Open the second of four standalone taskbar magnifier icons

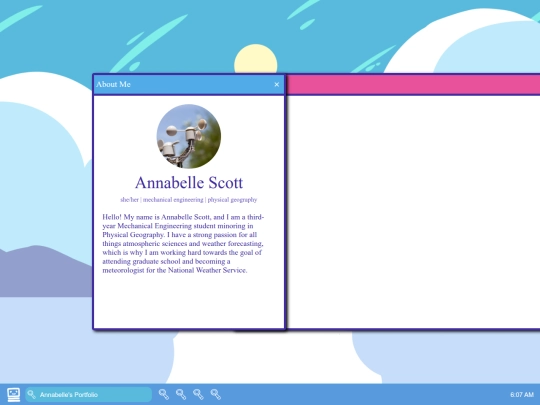181,394
